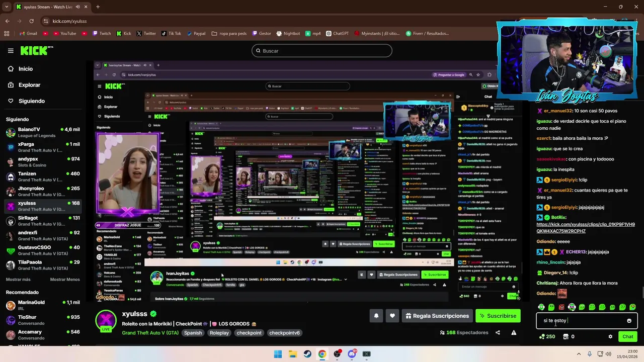Open BaianoTV channel from following list
The image size is (644, 362).
tap(43, 133)
